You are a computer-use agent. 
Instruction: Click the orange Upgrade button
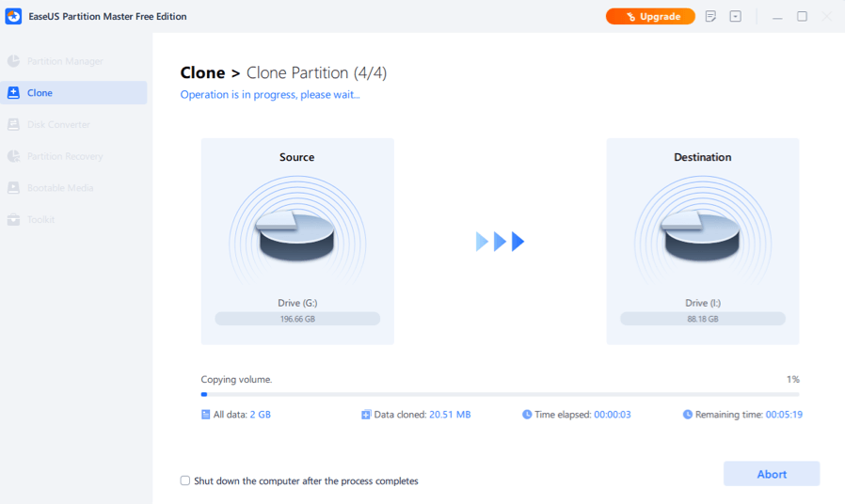(650, 17)
